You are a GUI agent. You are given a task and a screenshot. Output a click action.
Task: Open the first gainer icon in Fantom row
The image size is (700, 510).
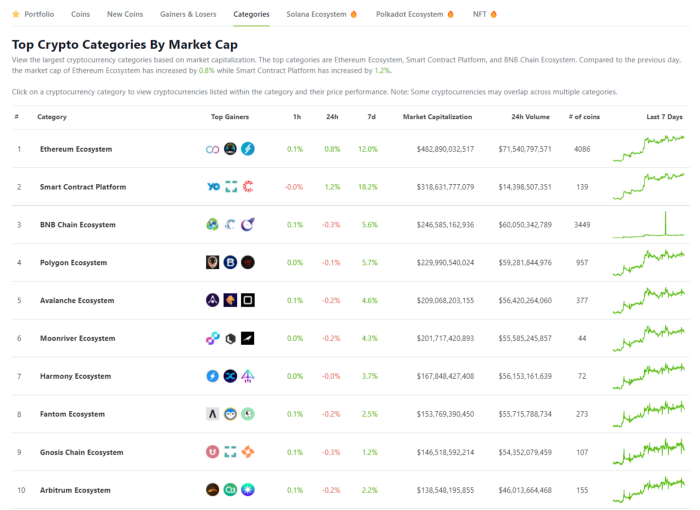coord(212,414)
